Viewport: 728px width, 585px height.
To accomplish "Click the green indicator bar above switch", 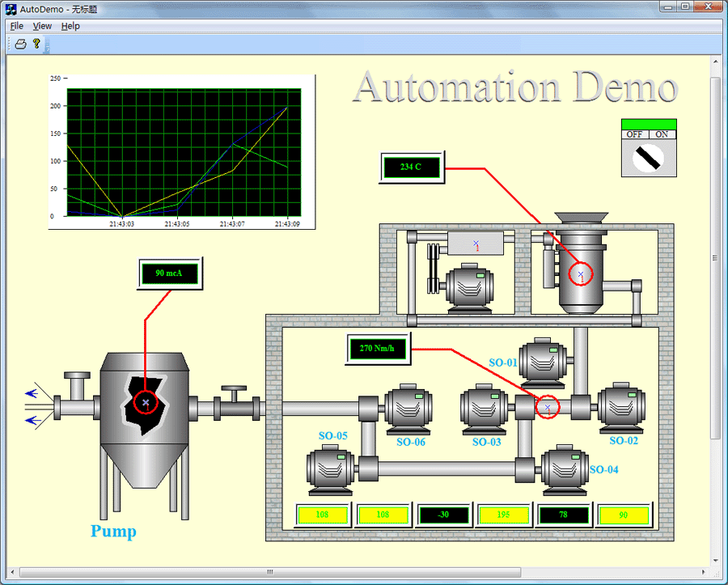I will (649, 124).
